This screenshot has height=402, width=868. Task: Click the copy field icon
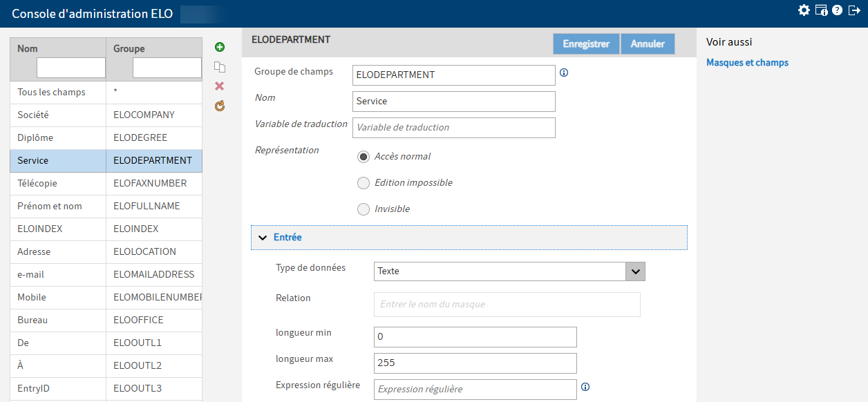click(x=220, y=67)
